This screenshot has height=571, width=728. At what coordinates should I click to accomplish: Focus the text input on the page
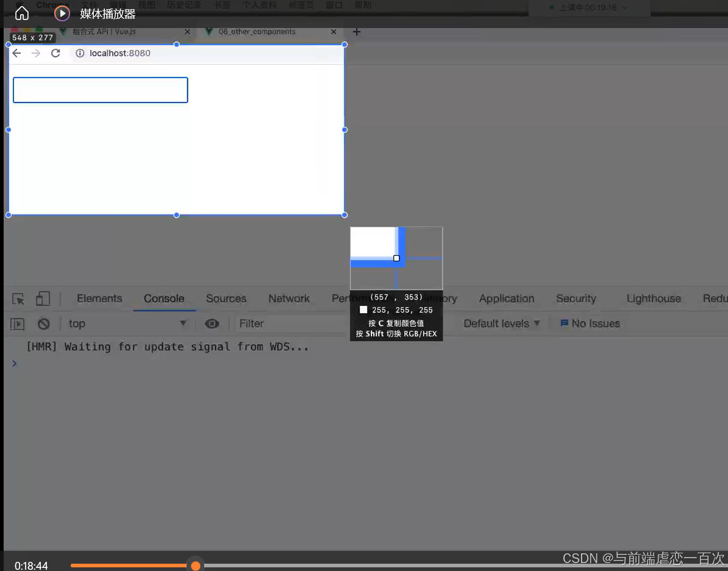100,90
